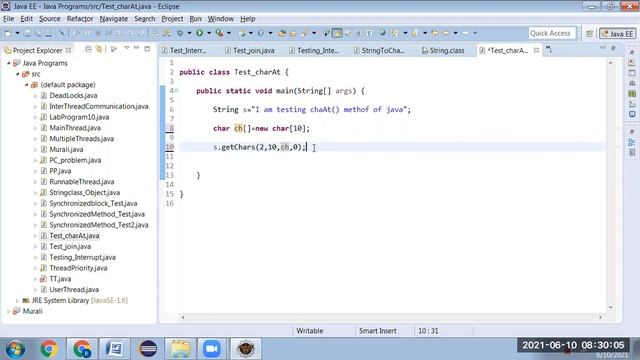The width and height of the screenshot is (640, 360).
Task: Click the Writable status bar entry
Action: point(310,331)
